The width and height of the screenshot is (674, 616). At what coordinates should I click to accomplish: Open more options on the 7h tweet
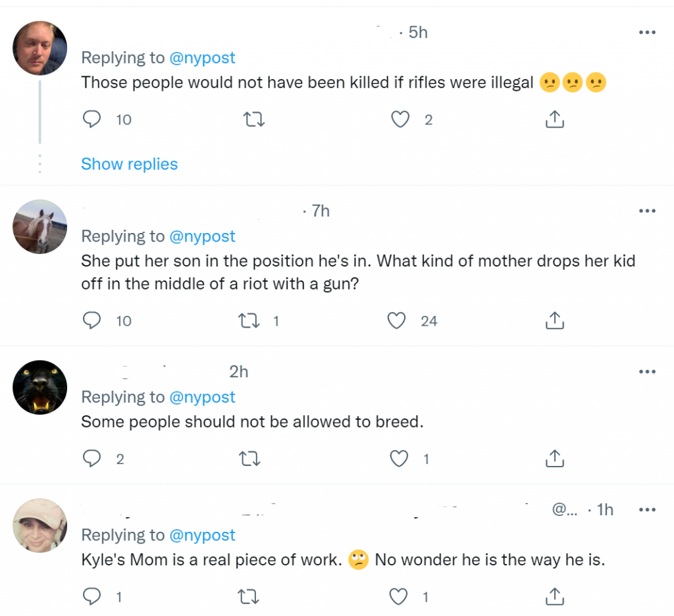(647, 211)
